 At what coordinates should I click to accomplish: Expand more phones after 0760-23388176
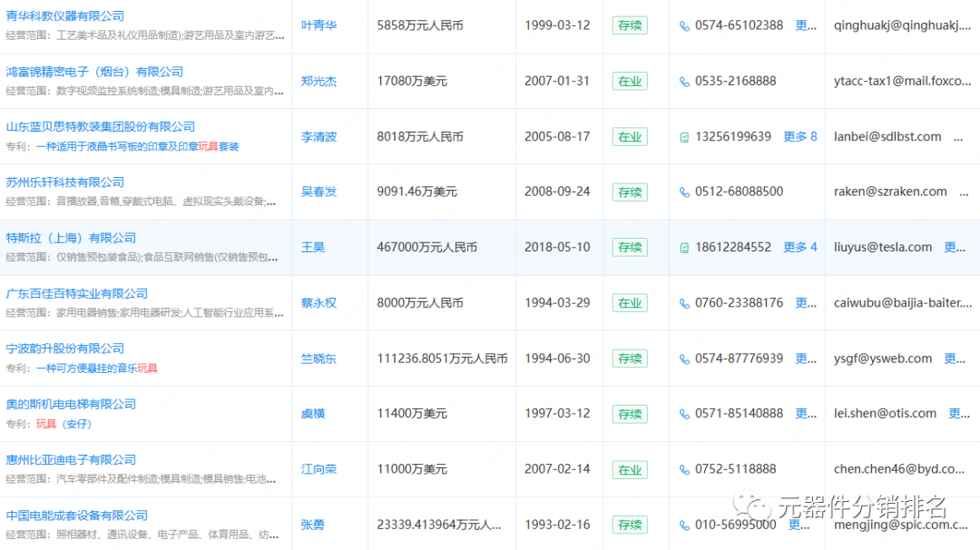pos(806,303)
